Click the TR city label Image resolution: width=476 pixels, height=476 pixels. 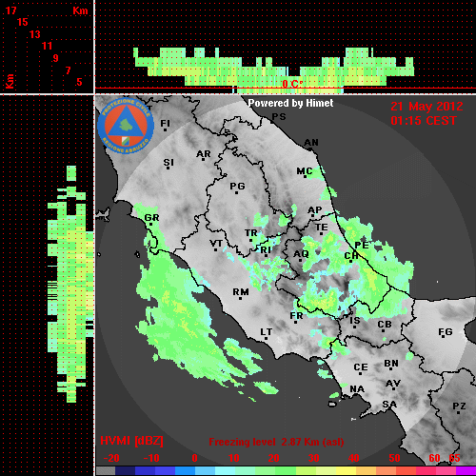pyautogui.click(x=251, y=233)
